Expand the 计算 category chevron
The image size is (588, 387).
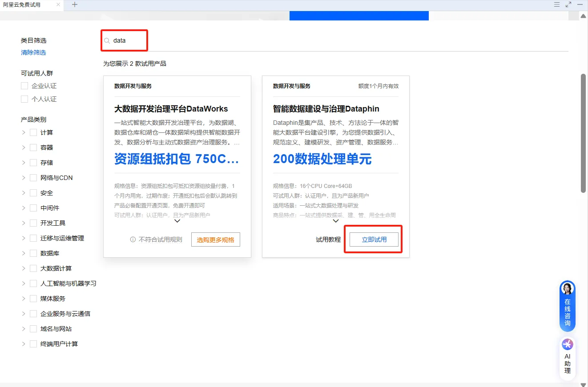pyautogui.click(x=24, y=132)
